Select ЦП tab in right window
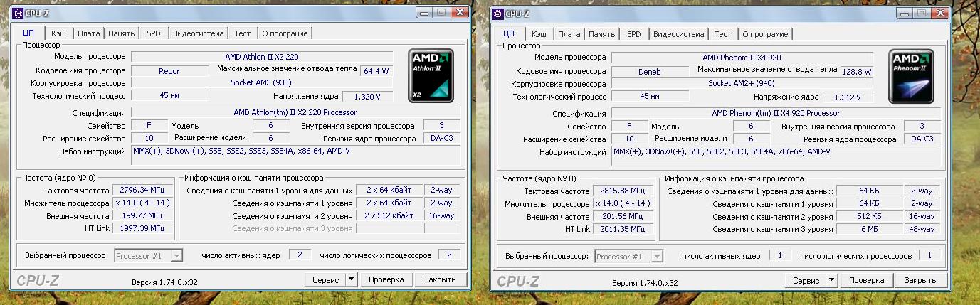The height and width of the screenshot is (305, 980). pos(509,33)
